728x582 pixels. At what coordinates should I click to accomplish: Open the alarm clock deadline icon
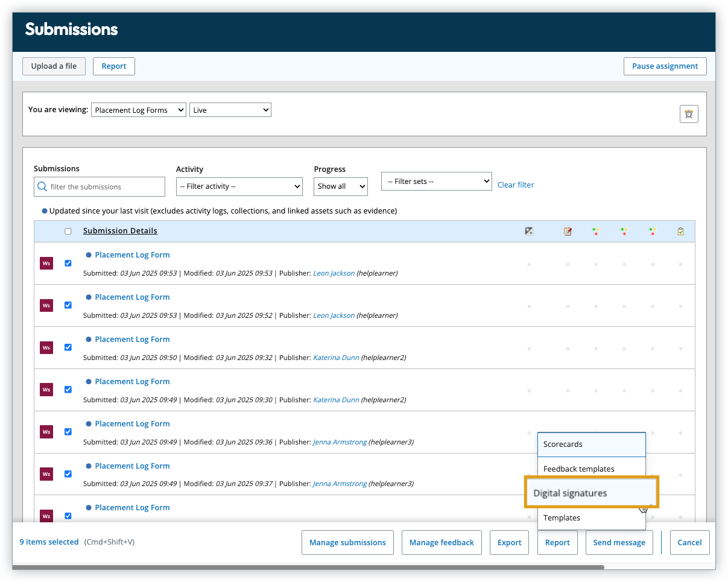(689, 114)
